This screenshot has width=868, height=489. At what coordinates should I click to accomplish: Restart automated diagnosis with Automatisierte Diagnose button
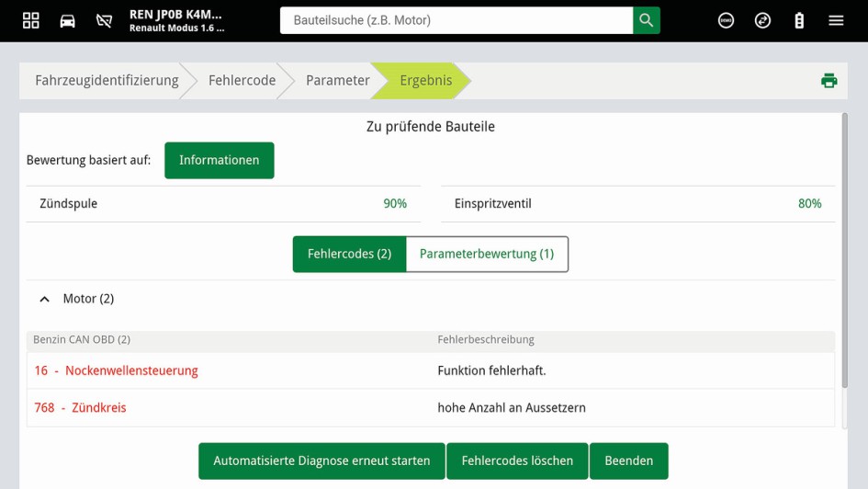tap(321, 461)
